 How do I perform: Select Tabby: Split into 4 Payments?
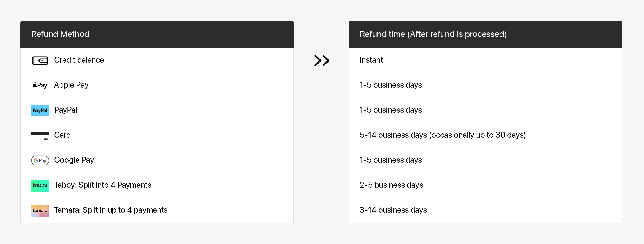click(x=102, y=185)
